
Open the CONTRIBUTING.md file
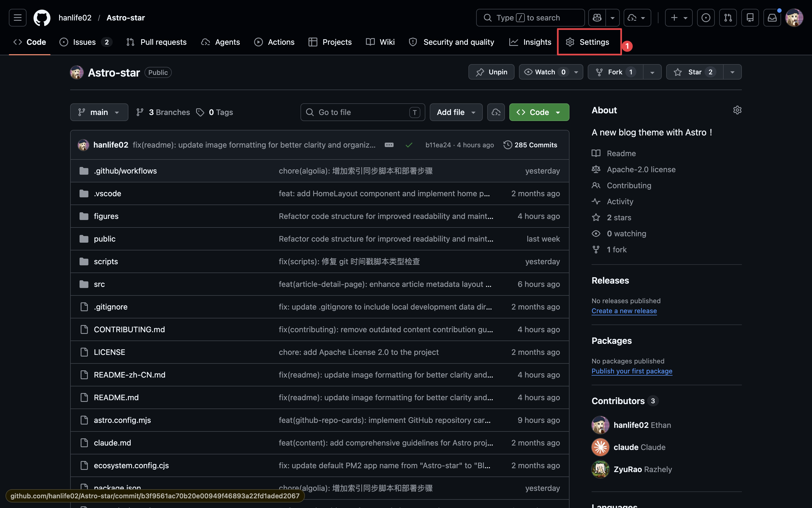click(x=129, y=330)
